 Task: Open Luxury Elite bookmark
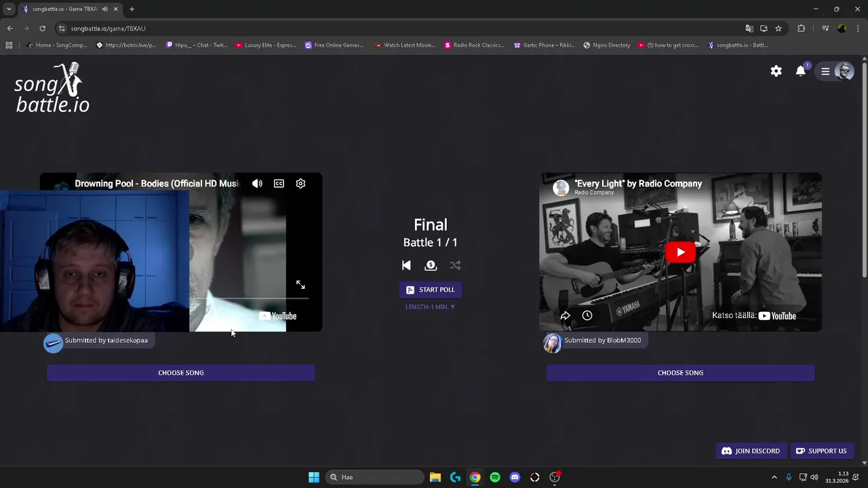[266, 45]
